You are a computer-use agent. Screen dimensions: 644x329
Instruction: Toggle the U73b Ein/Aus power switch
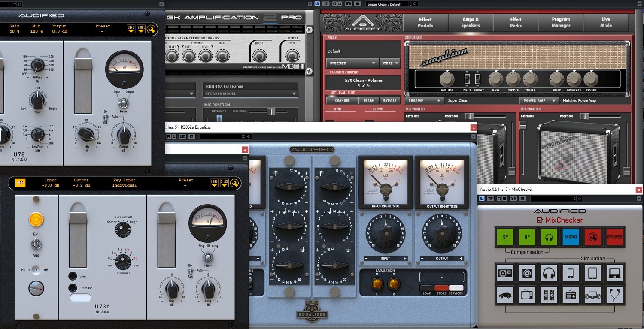[36, 244]
